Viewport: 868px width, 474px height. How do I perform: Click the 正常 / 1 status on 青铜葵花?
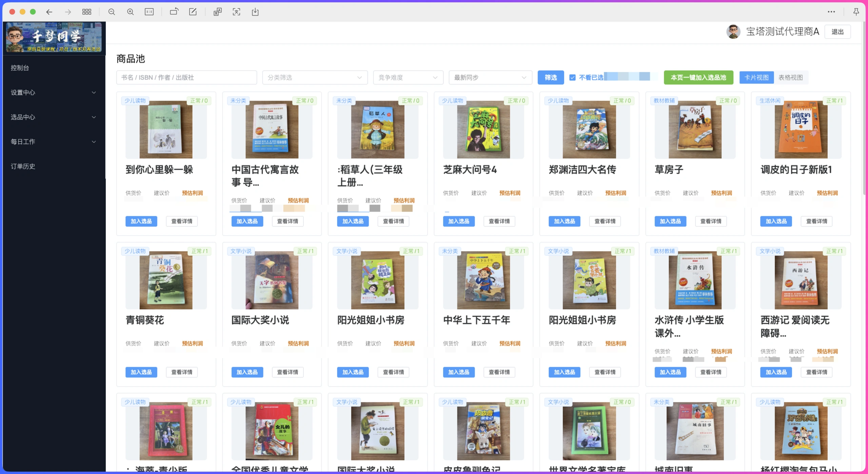point(199,251)
